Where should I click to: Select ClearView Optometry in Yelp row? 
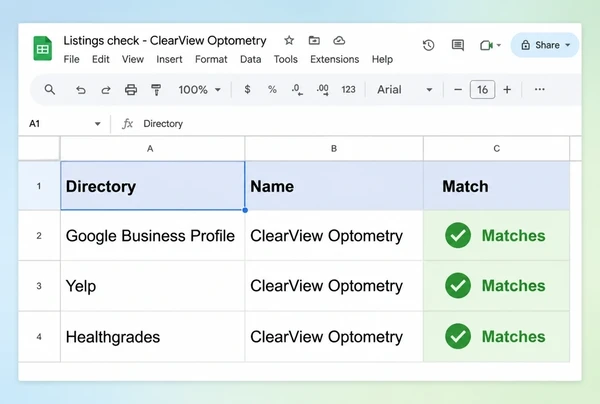point(334,286)
